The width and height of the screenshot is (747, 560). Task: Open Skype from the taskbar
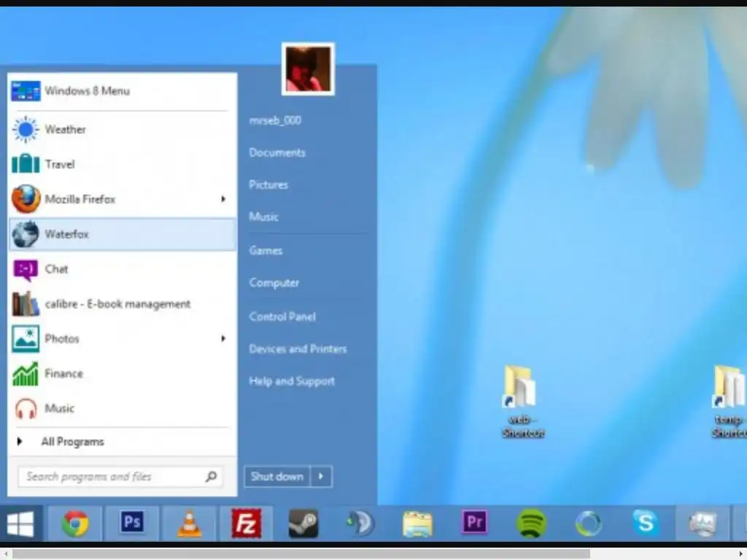(646, 523)
